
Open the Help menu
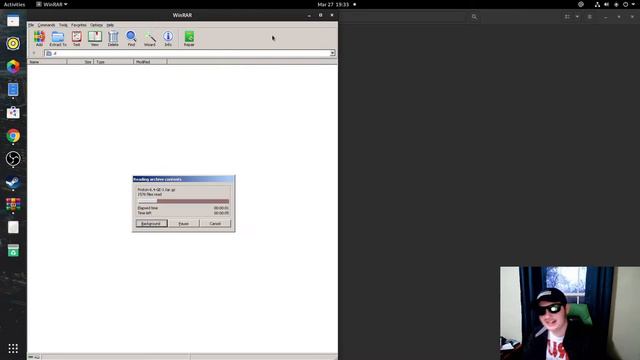pos(110,25)
